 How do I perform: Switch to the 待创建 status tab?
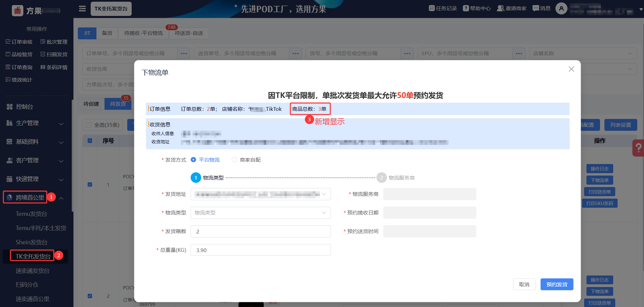click(x=91, y=104)
